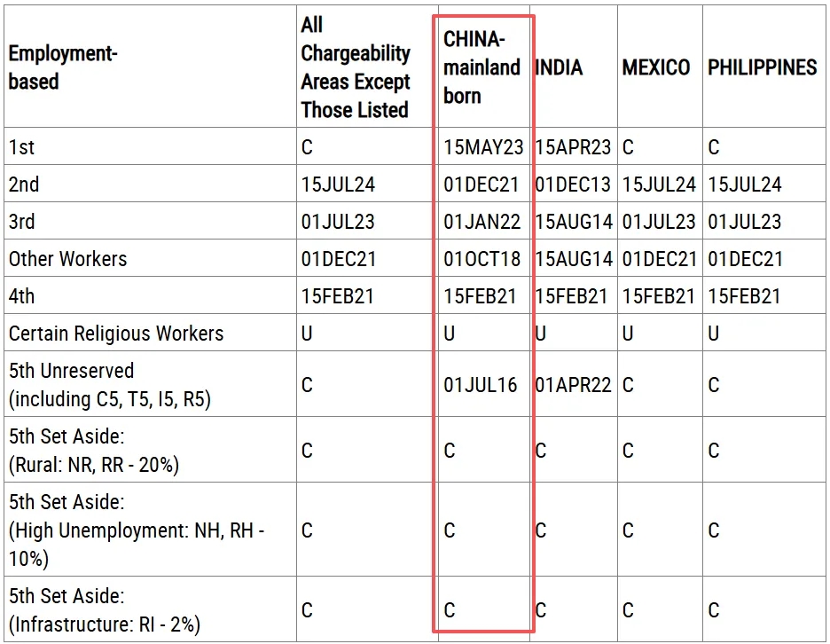The width and height of the screenshot is (830, 644).
Task: Select the INDIA column header
Action: [x=560, y=67]
